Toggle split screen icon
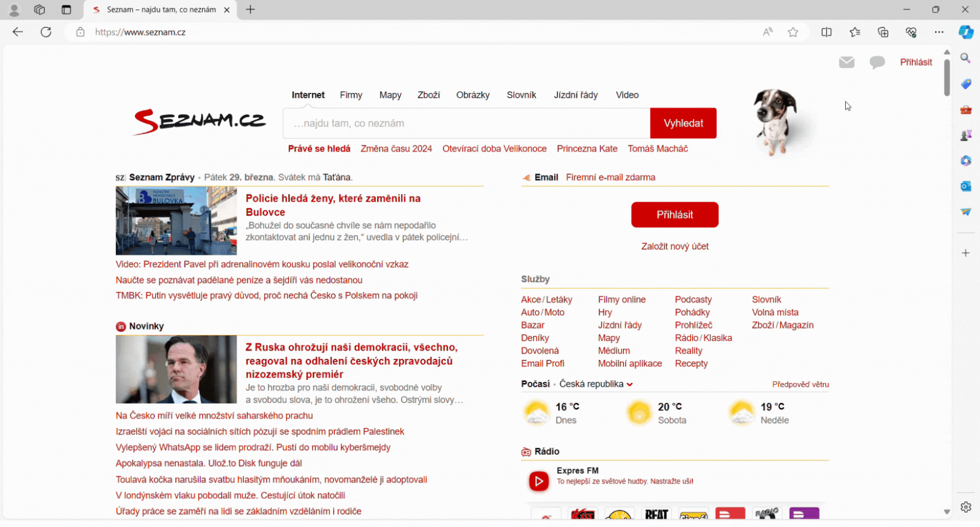 click(827, 32)
